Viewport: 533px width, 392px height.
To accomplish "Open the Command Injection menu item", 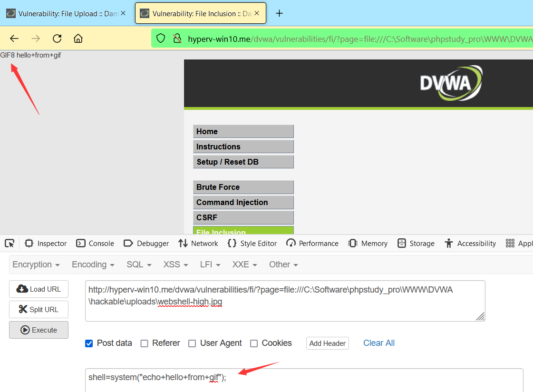I will tap(243, 202).
